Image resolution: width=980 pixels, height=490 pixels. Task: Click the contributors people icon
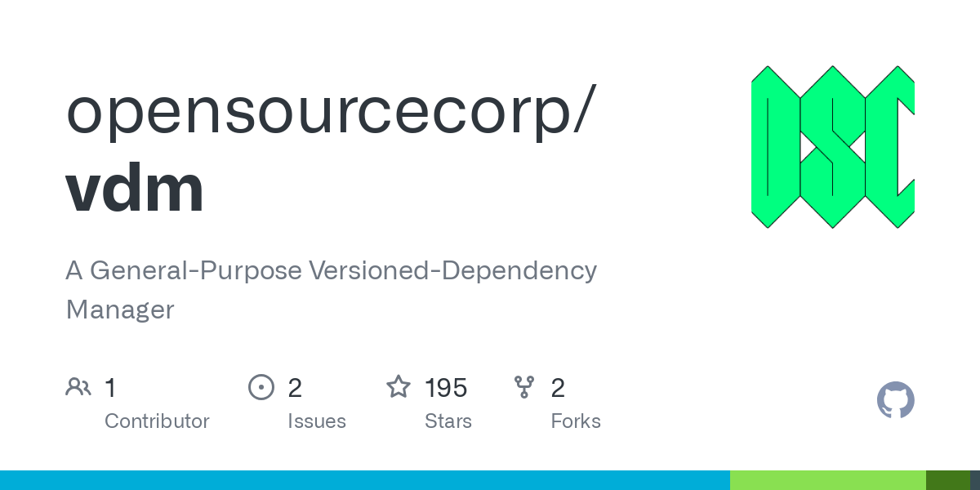tap(78, 387)
